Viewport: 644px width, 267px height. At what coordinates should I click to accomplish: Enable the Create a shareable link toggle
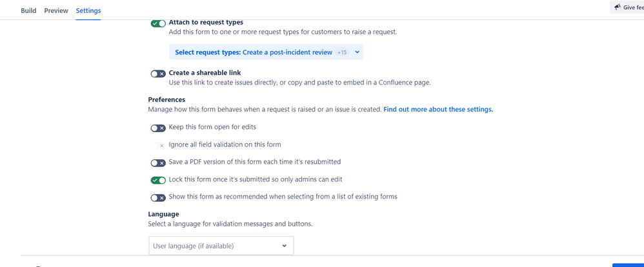(x=158, y=74)
